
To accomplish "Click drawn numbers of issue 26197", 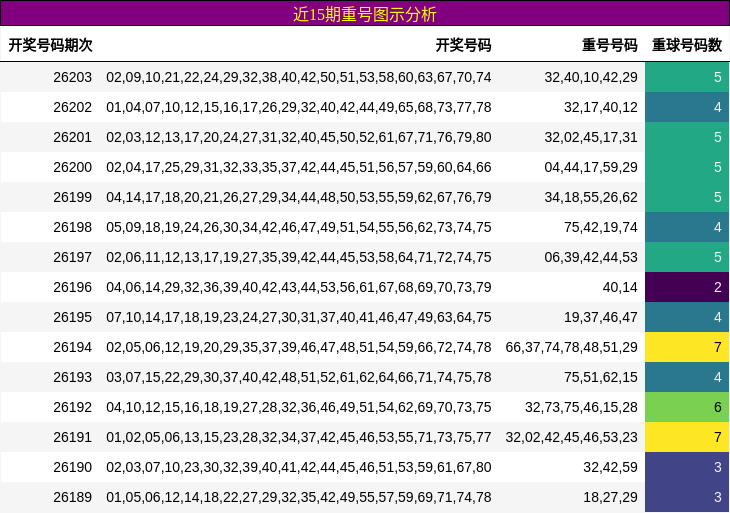I will click(299, 257).
